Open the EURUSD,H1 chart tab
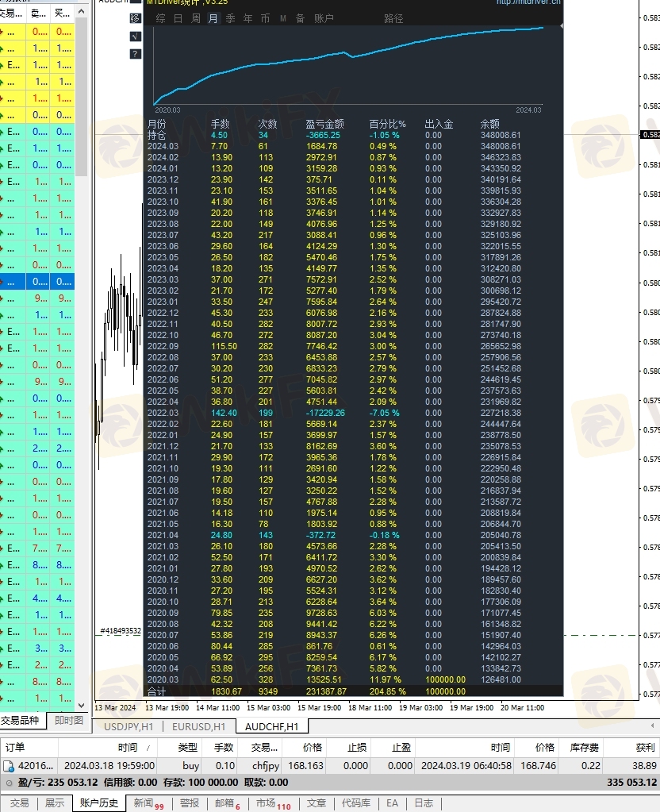 coord(199,726)
